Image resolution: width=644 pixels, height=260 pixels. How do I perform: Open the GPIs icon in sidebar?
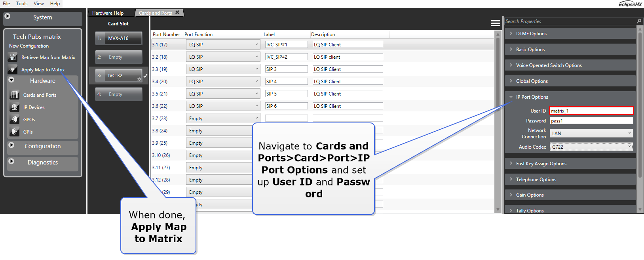pos(15,132)
